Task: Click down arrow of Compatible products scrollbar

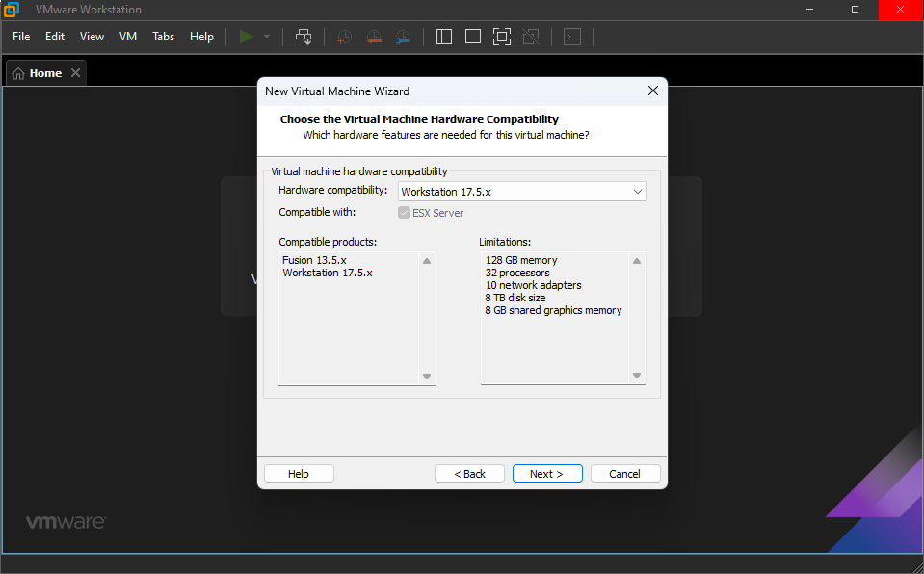Action: coord(427,377)
